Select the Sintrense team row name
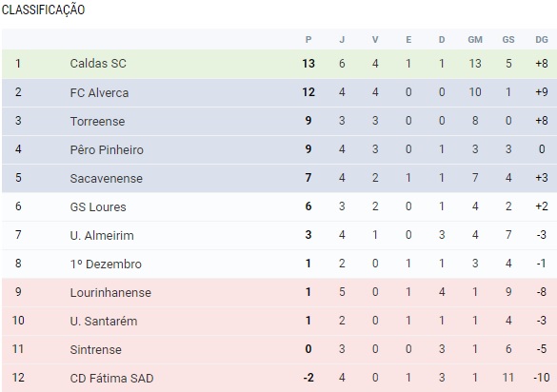 click(95, 350)
